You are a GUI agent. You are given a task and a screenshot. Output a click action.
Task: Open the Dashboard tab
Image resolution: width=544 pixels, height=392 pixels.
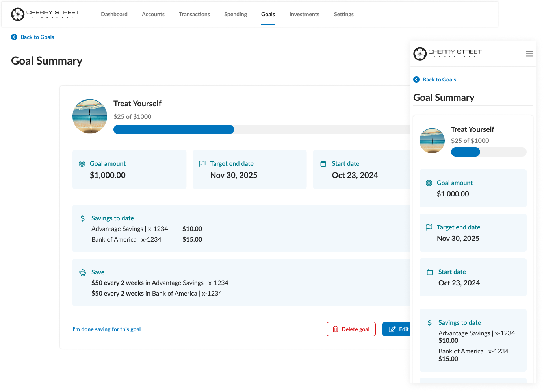114,14
